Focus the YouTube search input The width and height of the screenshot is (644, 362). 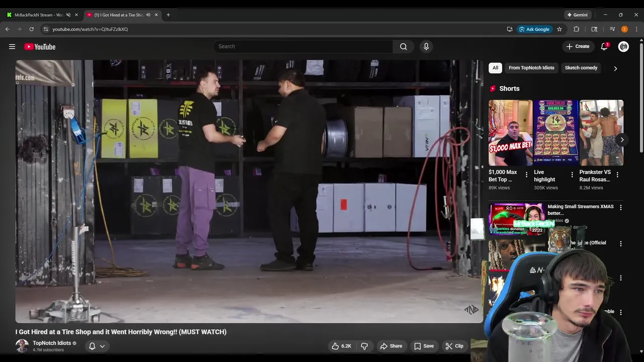(x=303, y=47)
